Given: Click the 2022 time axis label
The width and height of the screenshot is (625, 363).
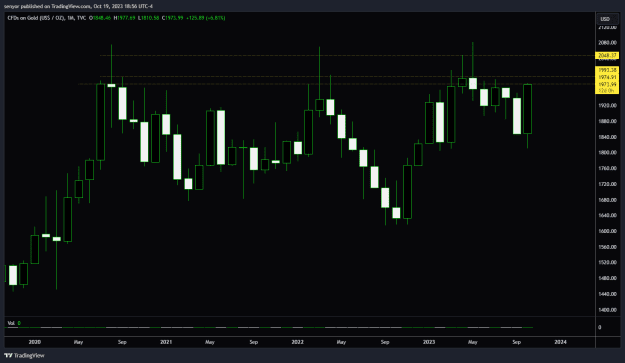Looking at the screenshot, I should click(297, 342).
